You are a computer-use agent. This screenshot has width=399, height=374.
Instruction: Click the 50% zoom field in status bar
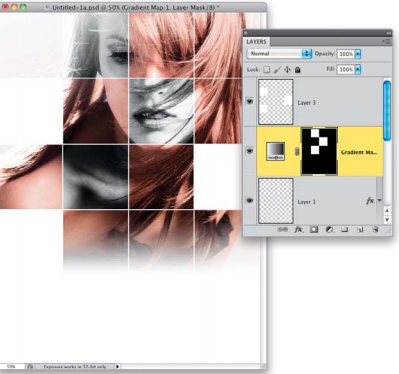pyautogui.click(x=12, y=367)
